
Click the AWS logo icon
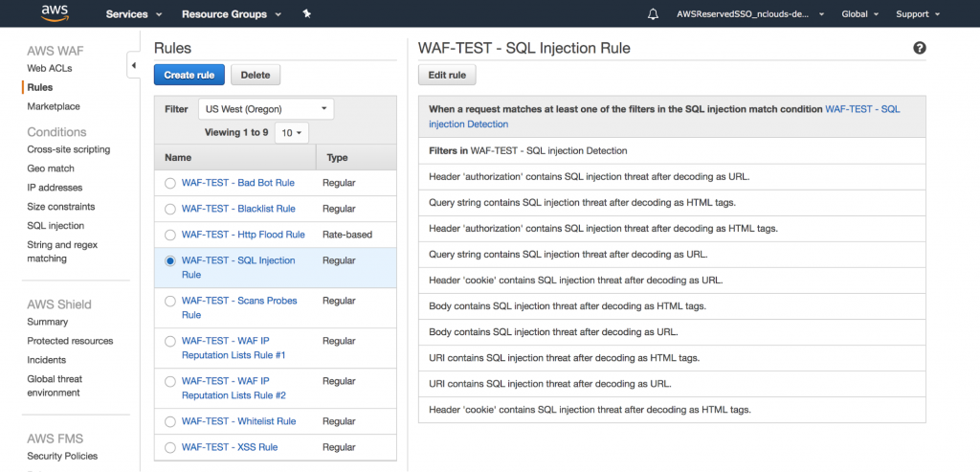(x=56, y=13)
